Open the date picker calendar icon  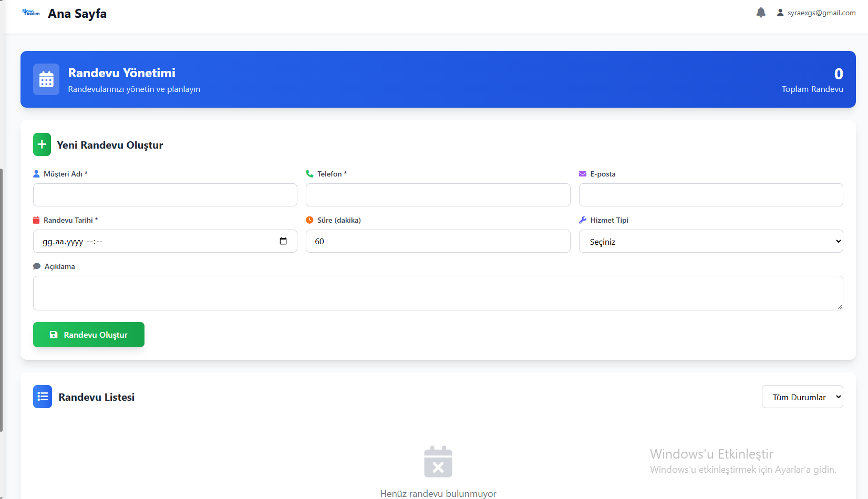[x=283, y=241]
